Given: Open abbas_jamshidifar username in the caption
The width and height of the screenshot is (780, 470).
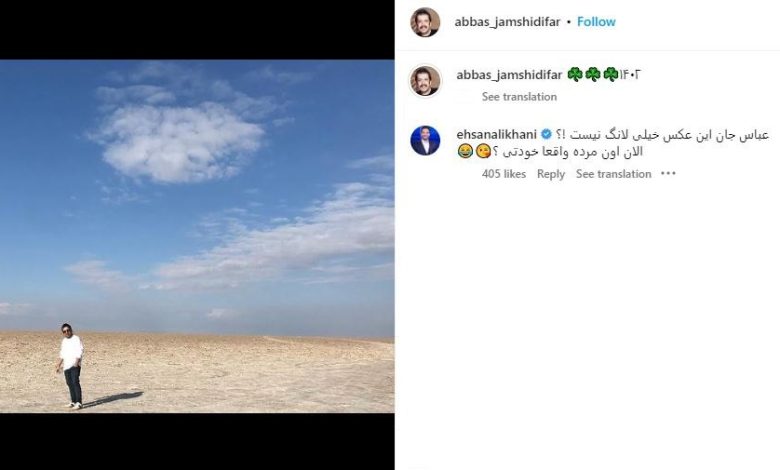Looking at the screenshot, I should pyautogui.click(x=509, y=75).
